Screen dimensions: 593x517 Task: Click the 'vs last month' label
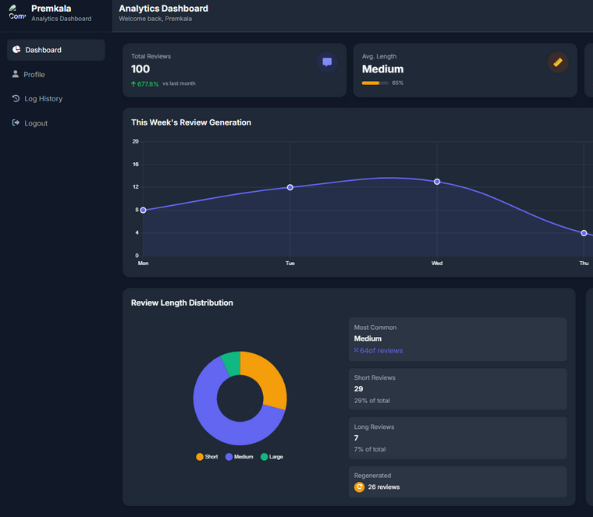[x=179, y=84]
